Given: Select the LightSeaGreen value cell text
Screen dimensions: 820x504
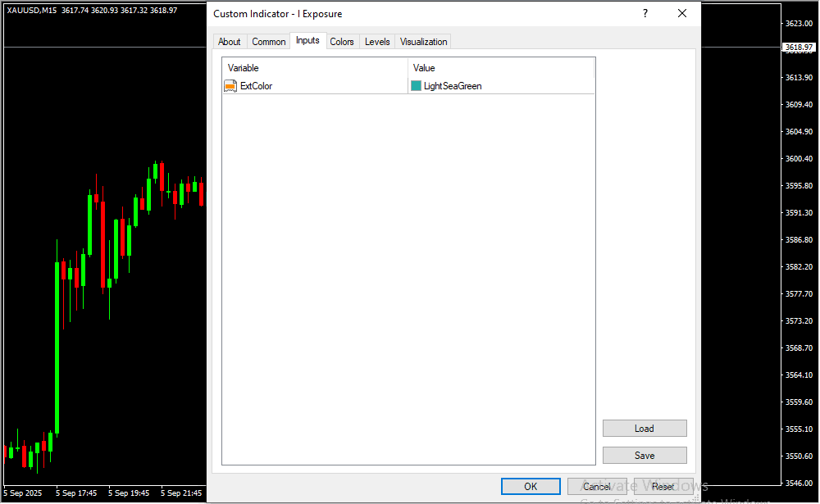Looking at the screenshot, I should point(453,85).
